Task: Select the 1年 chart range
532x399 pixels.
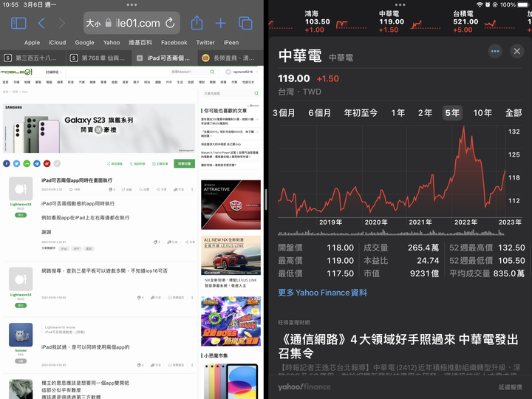Action: [x=398, y=113]
